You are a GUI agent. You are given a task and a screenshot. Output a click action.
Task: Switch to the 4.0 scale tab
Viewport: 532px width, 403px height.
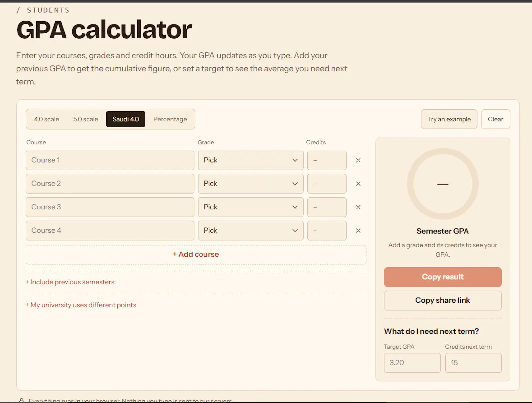coord(47,119)
